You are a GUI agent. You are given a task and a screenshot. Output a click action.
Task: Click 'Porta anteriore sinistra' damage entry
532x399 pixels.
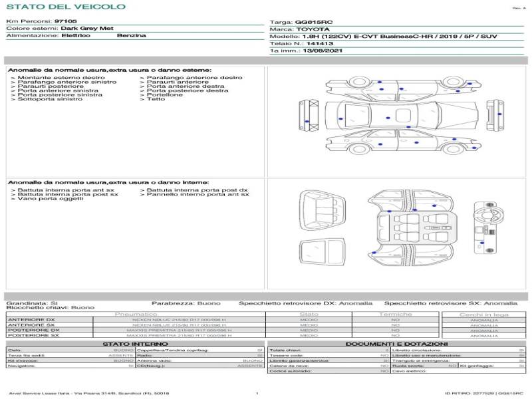58,90
